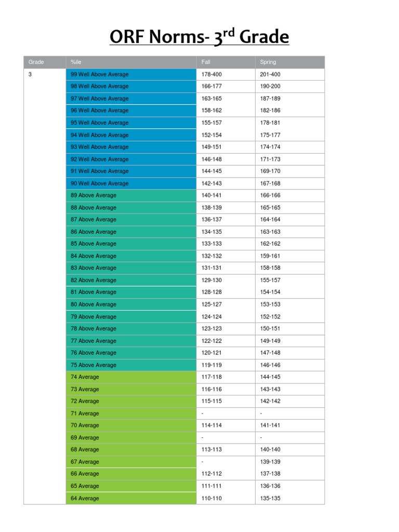Click the Fall value "114-114"

(x=211, y=425)
